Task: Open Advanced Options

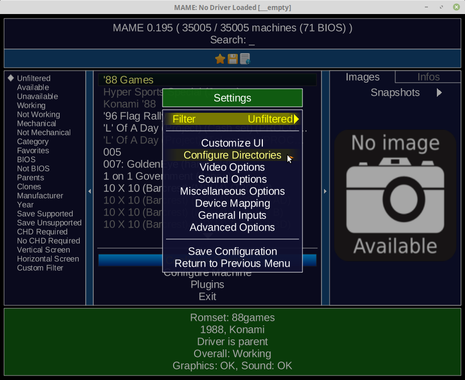Action: 232,227
